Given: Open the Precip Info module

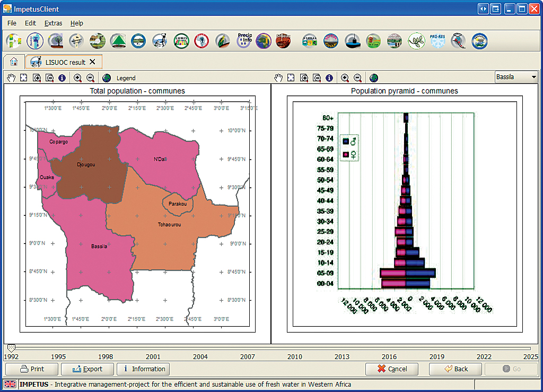Looking at the screenshot, I should (244, 40).
